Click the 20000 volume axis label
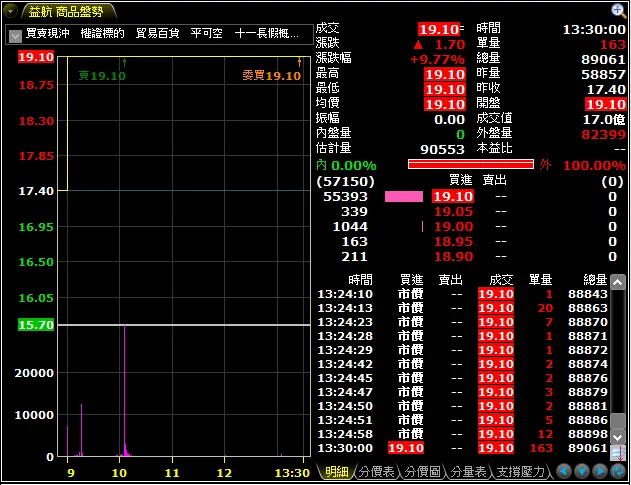Viewport: 631px width, 485px height. coord(34,373)
